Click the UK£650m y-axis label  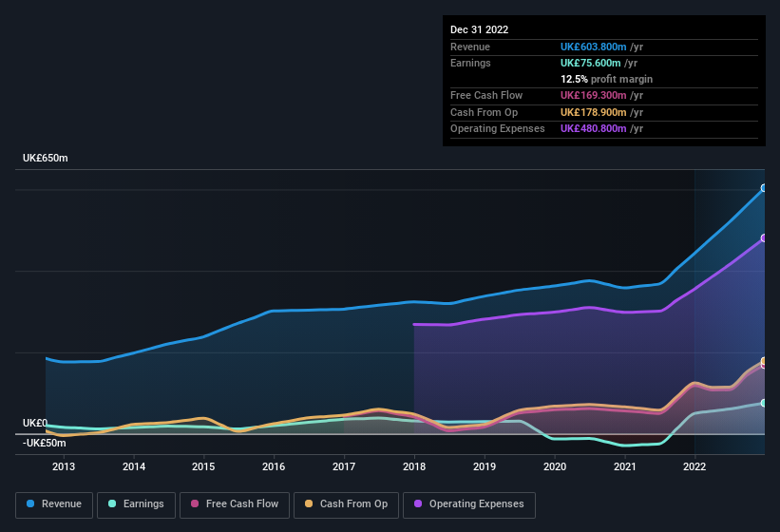[x=46, y=158]
